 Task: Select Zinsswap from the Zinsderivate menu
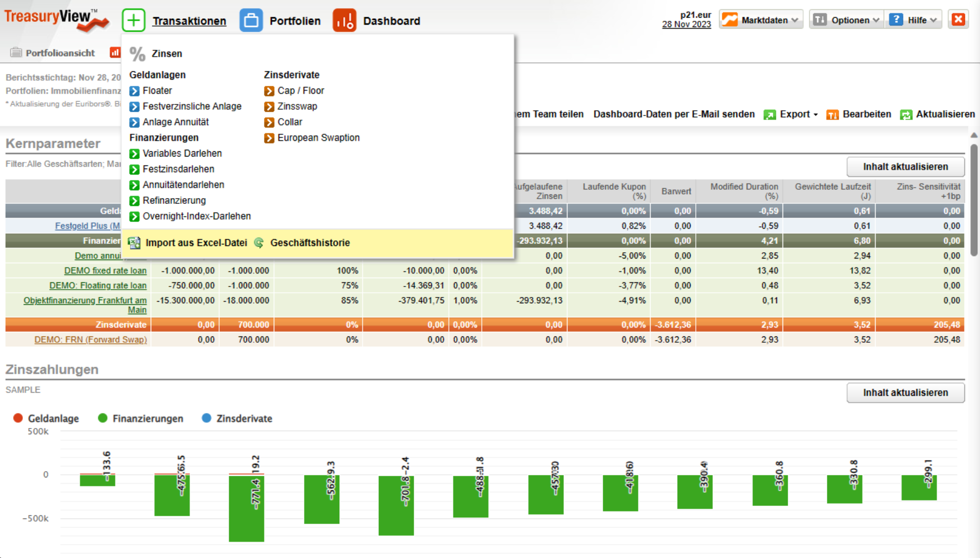[x=297, y=106]
